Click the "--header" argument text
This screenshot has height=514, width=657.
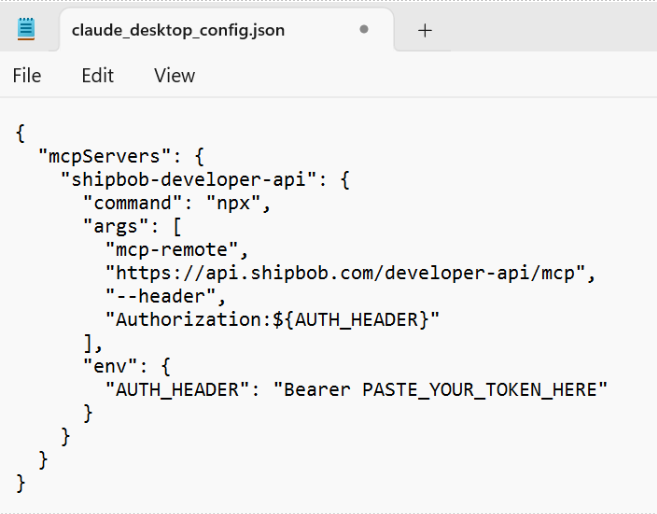(x=160, y=297)
